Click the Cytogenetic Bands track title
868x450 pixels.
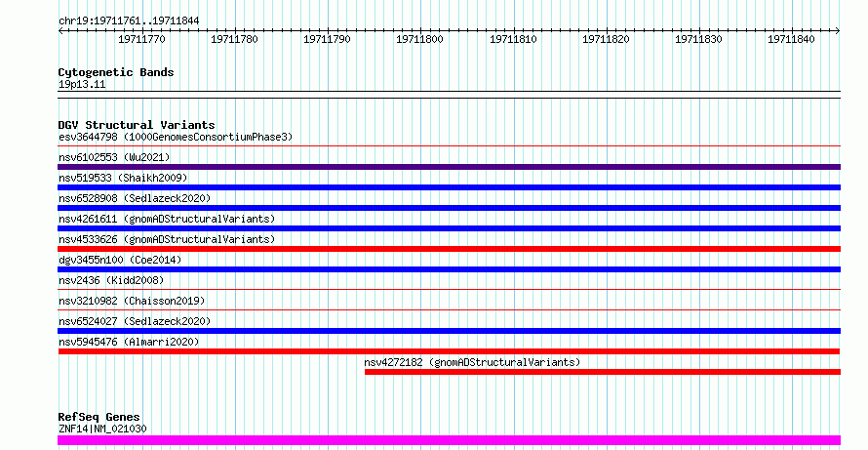tap(116, 72)
